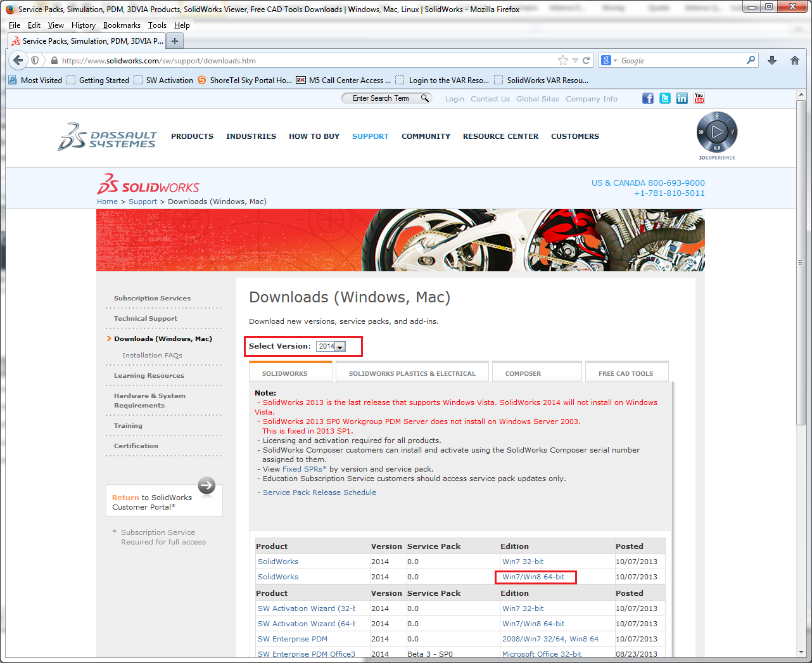This screenshot has height=663, width=812.
Task: Click the Google search input box
Action: point(682,61)
